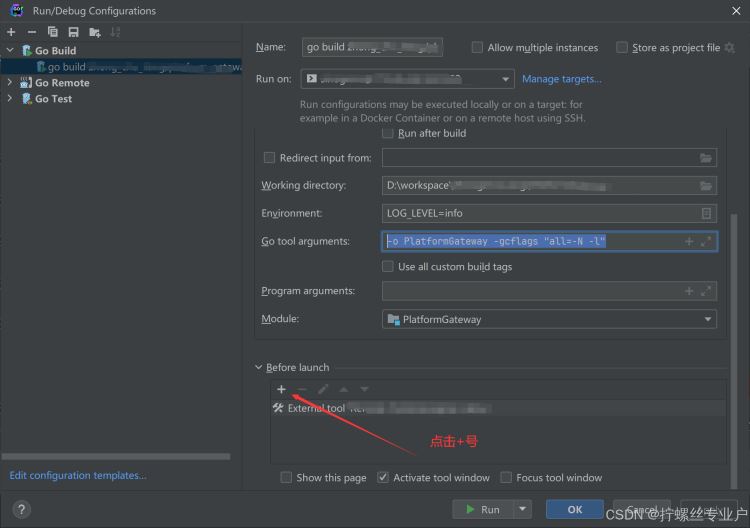Edit the Before launch task pencil icon
Image resolution: width=750 pixels, height=528 pixels.
(x=323, y=389)
